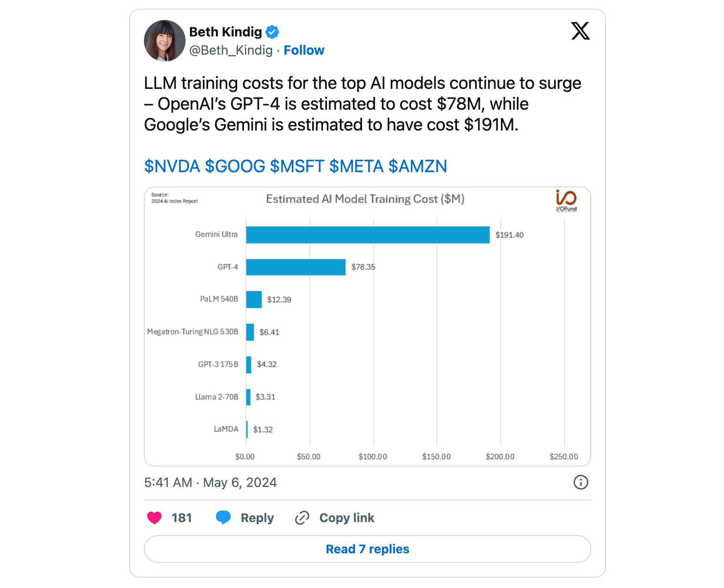Open the $NVDA cashtag

tap(171, 165)
